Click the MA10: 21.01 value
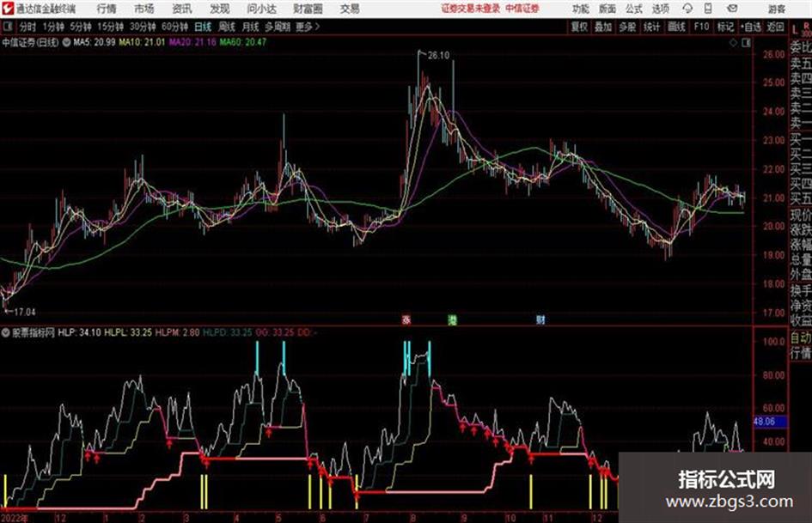Viewport: 812px width, 523px height. [142, 42]
